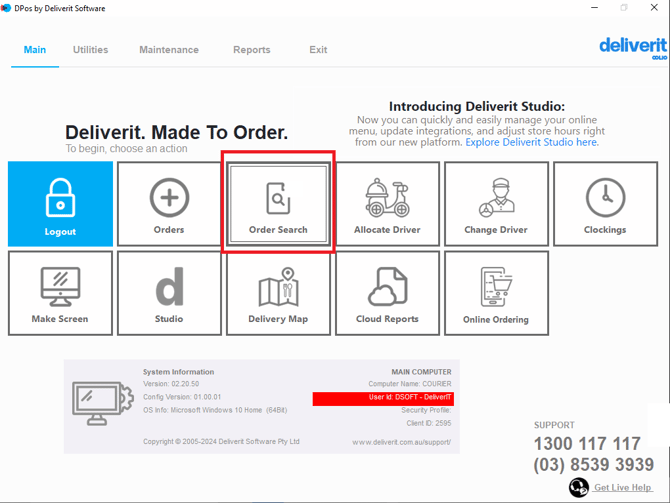The width and height of the screenshot is (670, 503).
Task: Open the Maintenance tab
Action: point(169,50)
